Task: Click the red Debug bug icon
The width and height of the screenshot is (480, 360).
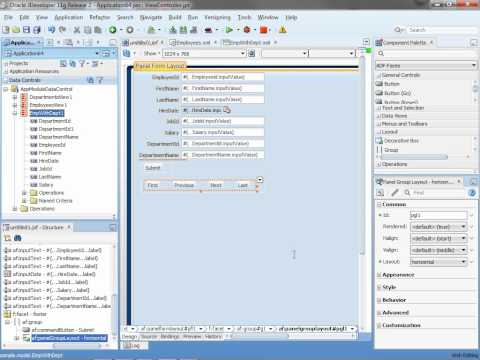Action: click(x=247, y=30)
